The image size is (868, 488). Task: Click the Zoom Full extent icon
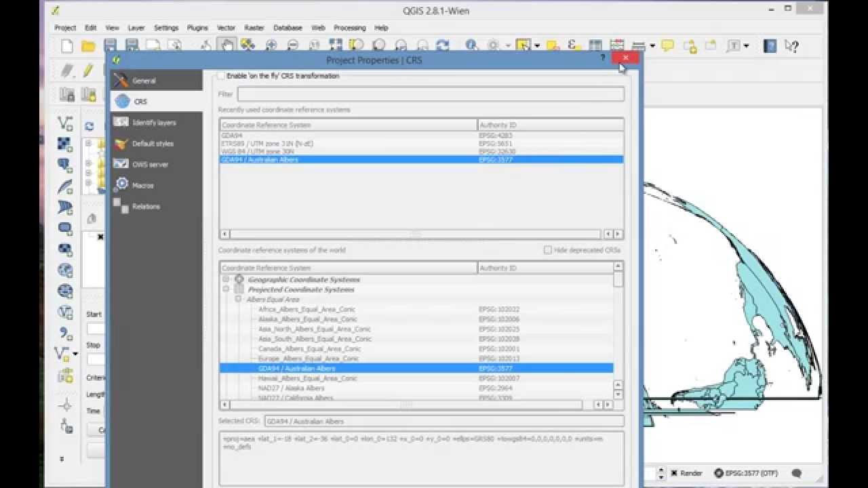pyautogui.click(x=335, y=45)
